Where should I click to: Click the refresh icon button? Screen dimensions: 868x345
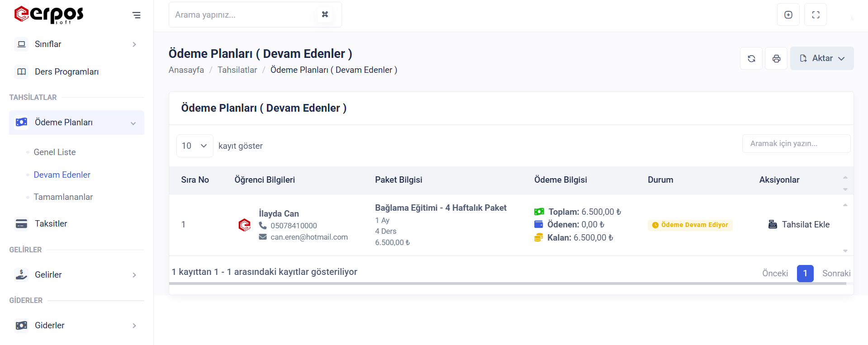pos(751,59)
